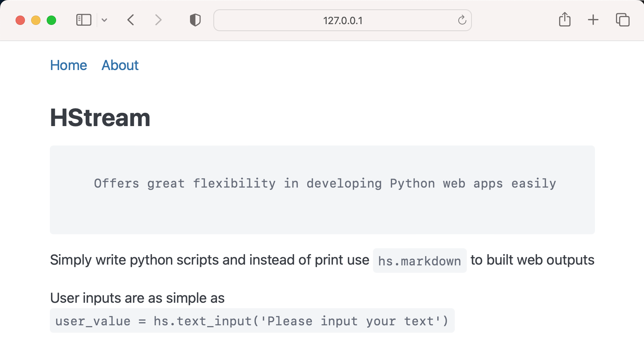
Task: Expand the sidebar tab group dropdown chevron
Action: point(104,20)
